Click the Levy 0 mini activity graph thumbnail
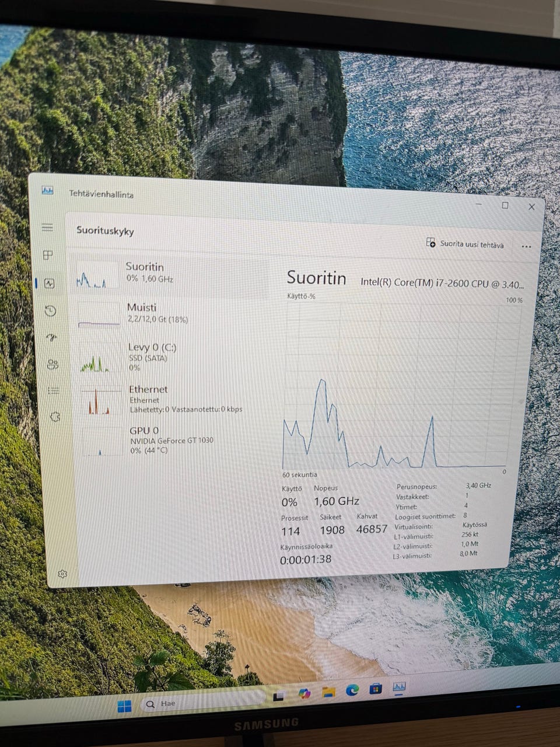 coord(100,358)
